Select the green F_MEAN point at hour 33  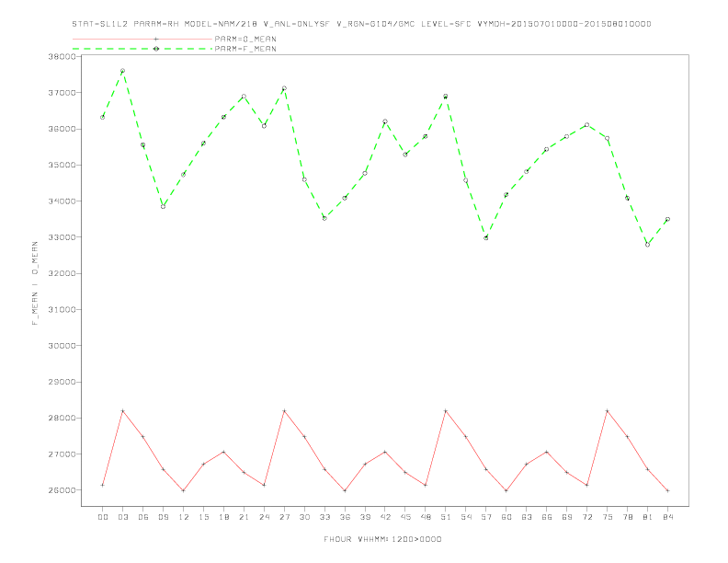[324, 218]
